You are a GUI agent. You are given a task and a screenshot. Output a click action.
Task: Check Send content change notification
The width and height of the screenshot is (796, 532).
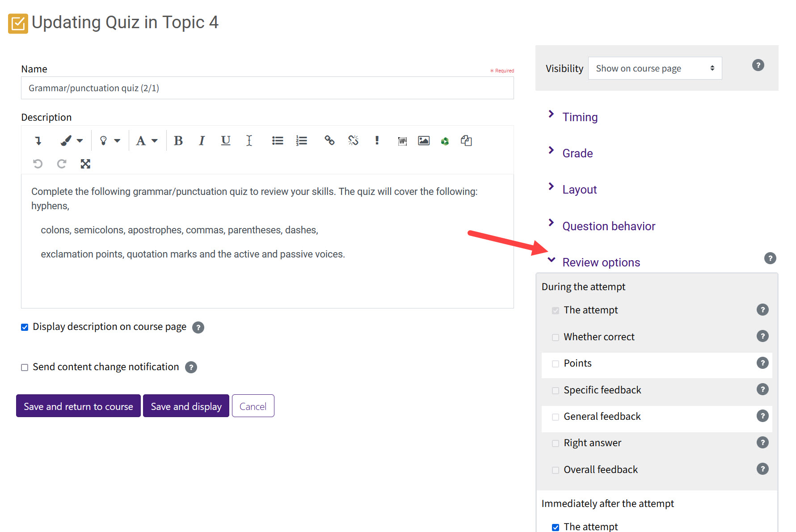(x=25, y=367)
